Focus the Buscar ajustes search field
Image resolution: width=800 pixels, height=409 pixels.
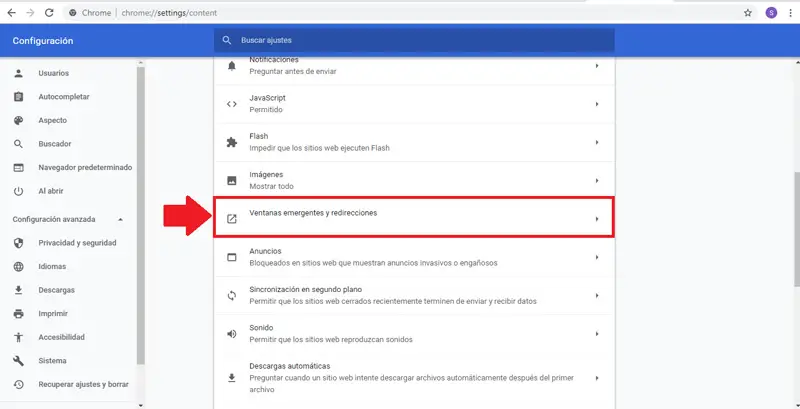coord(414,40)
